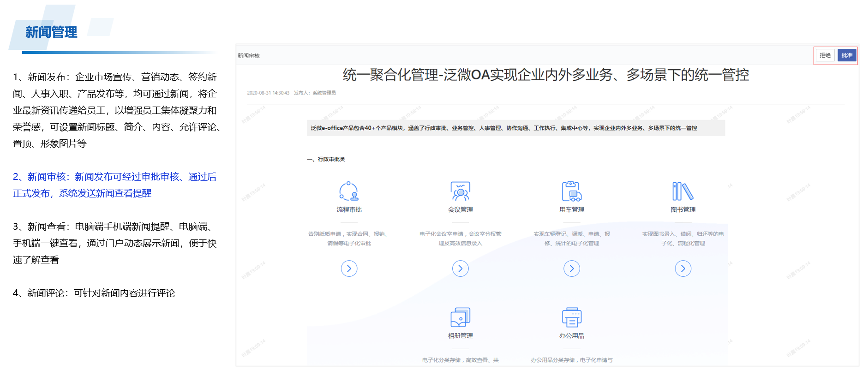The image size is (868, 370).
Task: Click the publish date 2020-08-31 14:30:43
Action: coord(268,93)
